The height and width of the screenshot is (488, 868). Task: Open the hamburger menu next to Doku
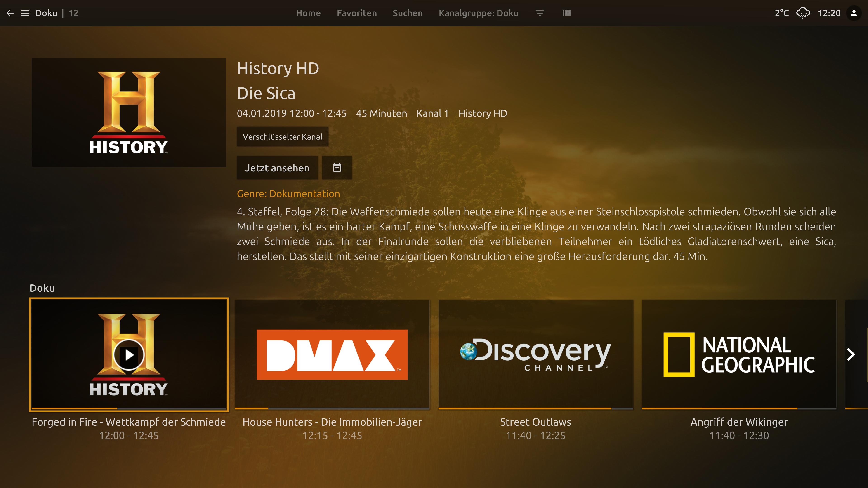click(x=25, y=13)
